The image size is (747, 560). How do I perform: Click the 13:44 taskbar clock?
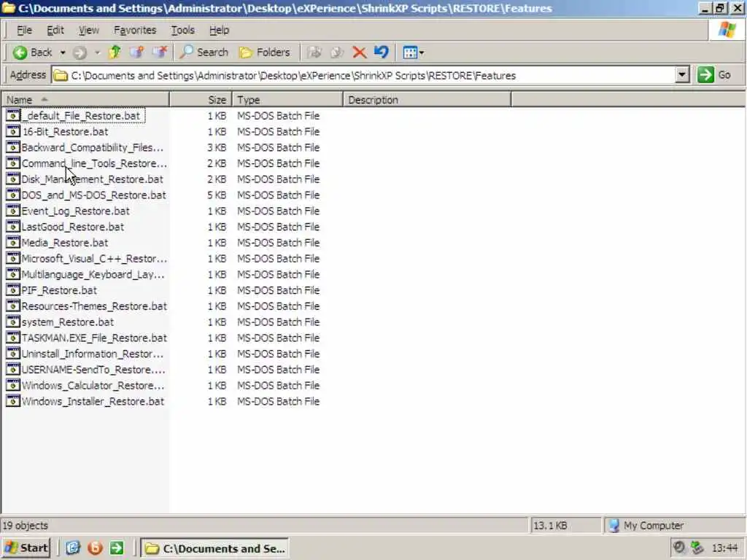coord(724,548)
